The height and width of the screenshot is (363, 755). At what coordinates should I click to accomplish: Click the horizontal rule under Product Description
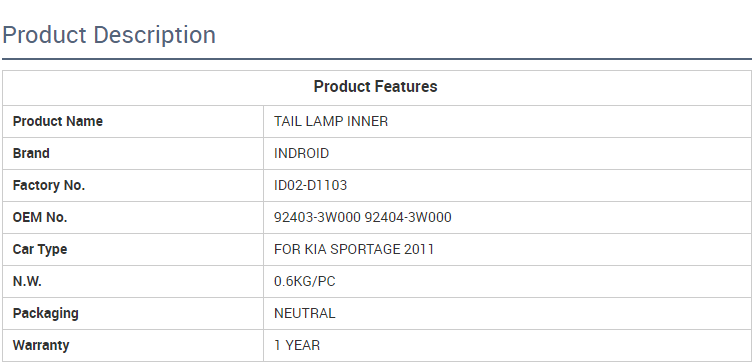pyautogui.click(x=377, y=59)
